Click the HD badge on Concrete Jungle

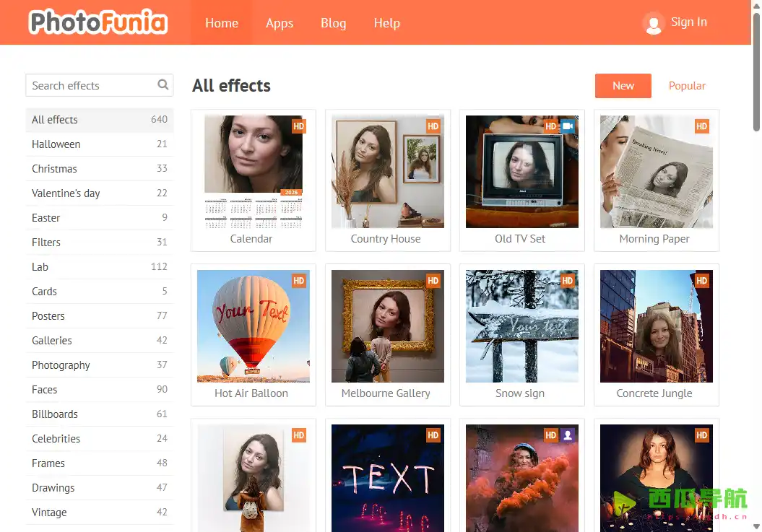(702, 281)
